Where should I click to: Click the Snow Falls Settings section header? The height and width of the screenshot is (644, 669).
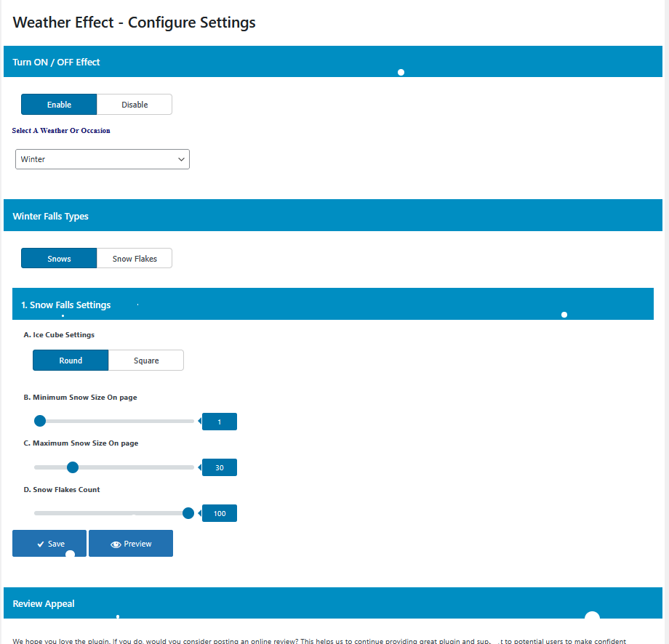[66, 305]
